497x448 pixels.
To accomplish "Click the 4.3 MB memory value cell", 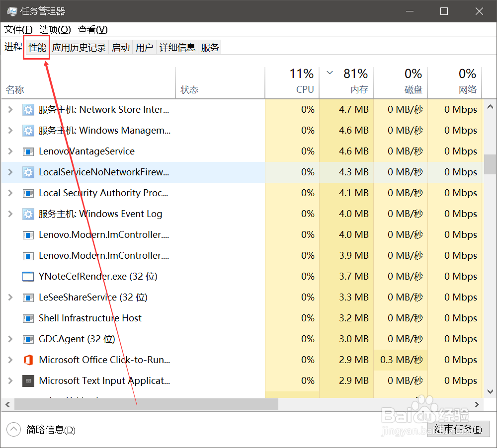I will point(346,172).
